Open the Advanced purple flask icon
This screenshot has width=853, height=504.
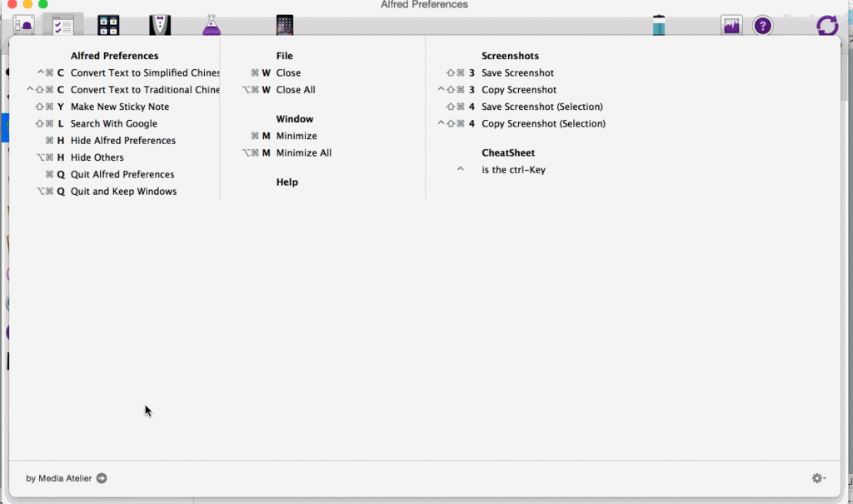[x=212, y=25]
